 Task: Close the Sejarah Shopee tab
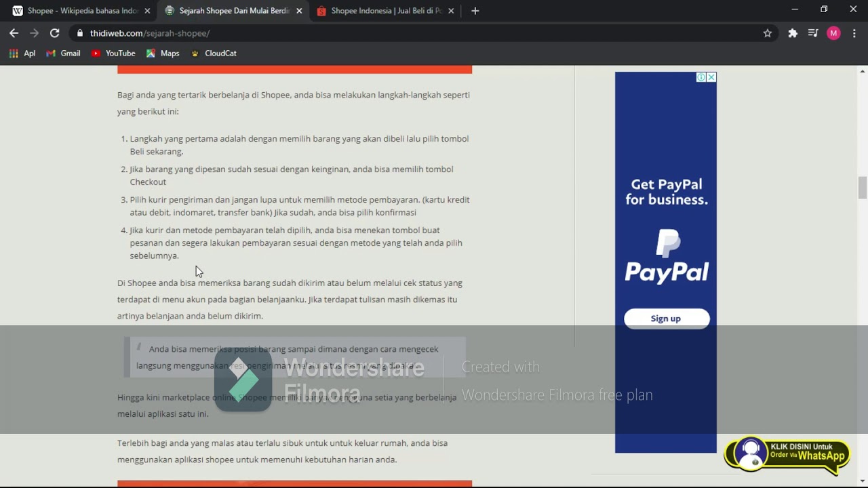pos(299,11)
